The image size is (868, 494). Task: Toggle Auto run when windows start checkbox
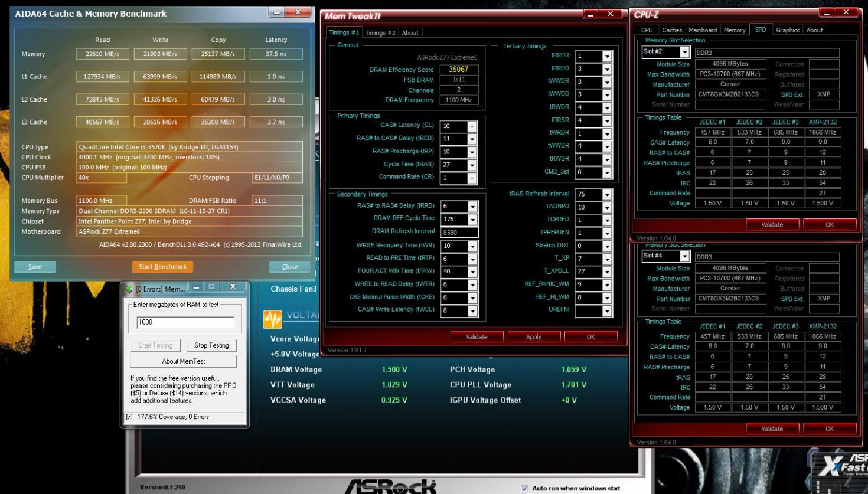[524, 489]
